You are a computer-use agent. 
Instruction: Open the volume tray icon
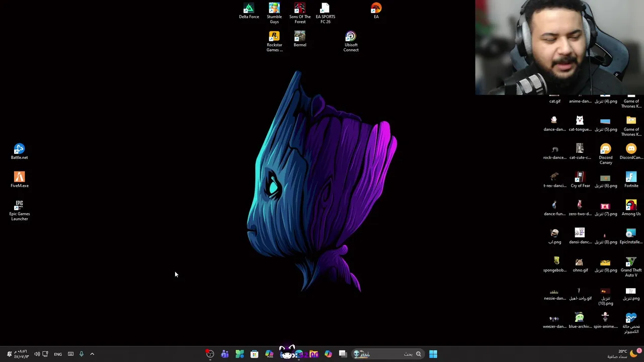[37, 354]
